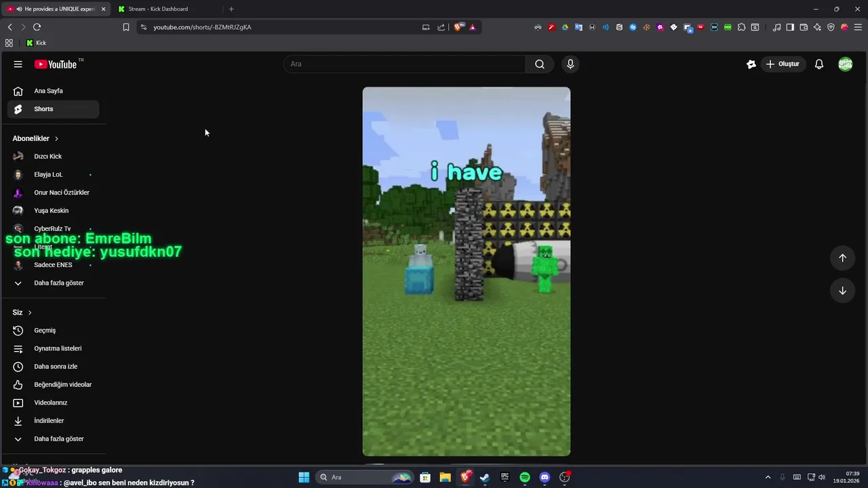
Task: Start voice search with microphone icon
Action: coord(570,64)
